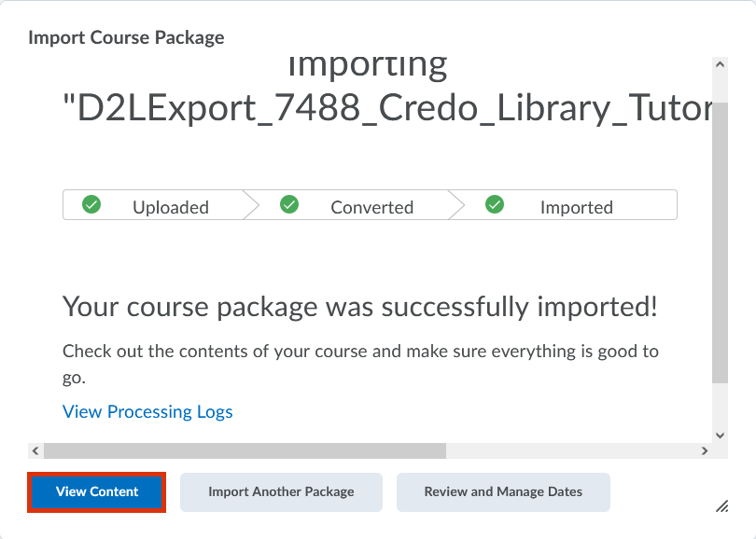Select the Converted progress step label
Image resolution: width=756 pixels, height=539 pixels.
(371, 207)
